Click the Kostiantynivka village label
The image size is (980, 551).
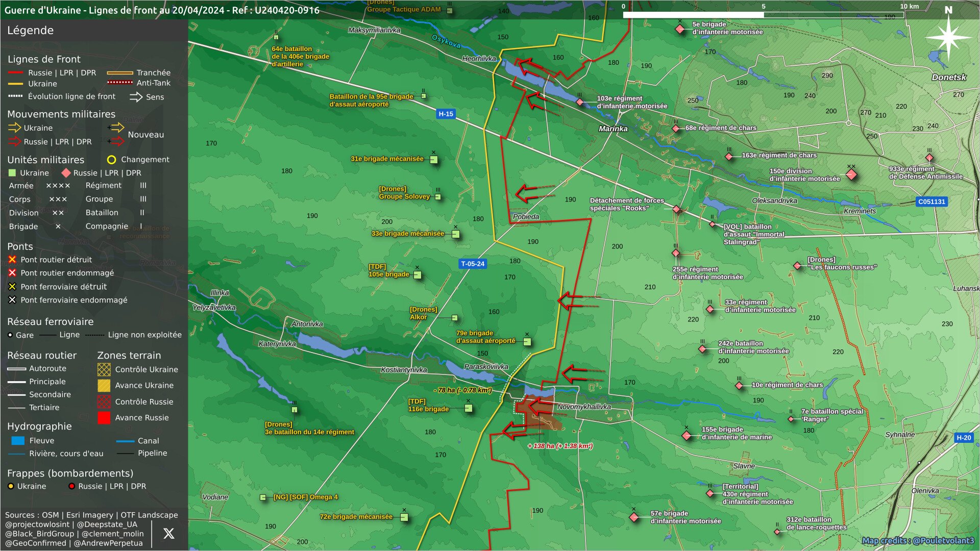click(x=404, y=370)
